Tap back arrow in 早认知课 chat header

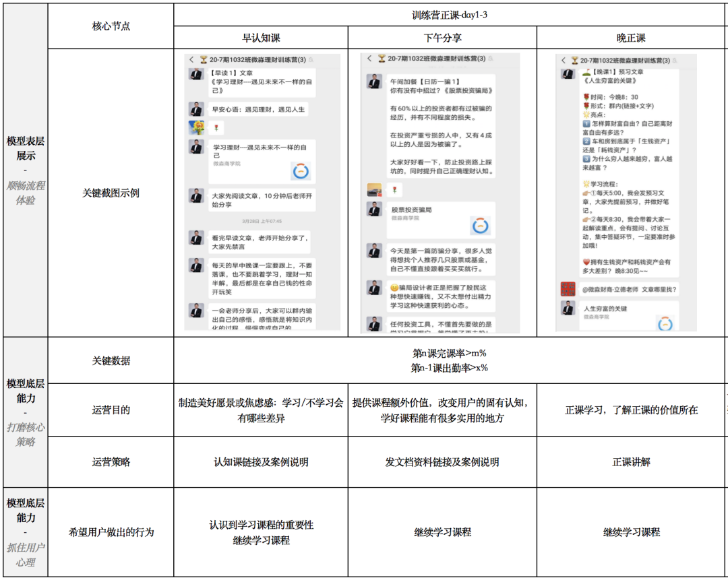[191, 60]
